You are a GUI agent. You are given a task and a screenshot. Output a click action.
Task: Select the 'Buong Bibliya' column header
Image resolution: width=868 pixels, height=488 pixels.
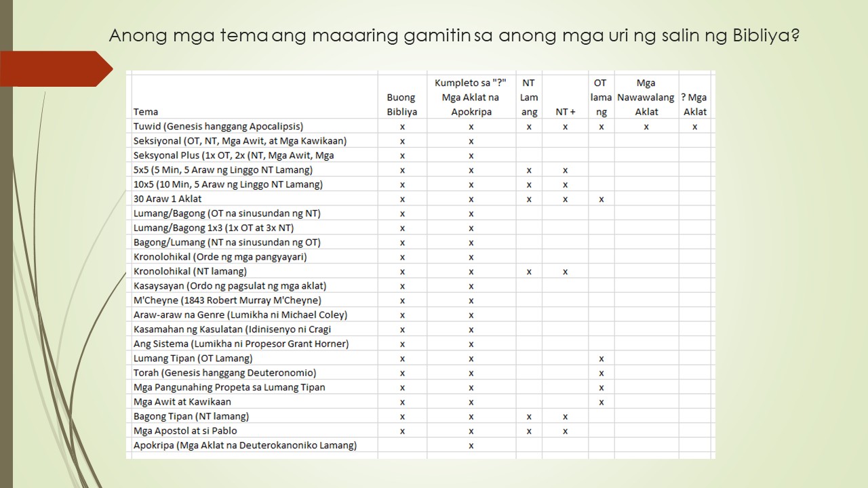point(402,104)
